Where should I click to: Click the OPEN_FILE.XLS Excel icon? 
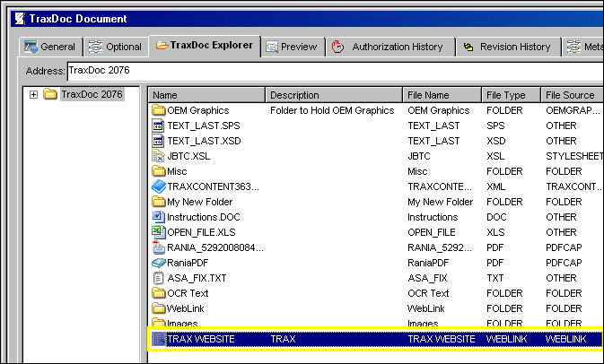(158, 232)
